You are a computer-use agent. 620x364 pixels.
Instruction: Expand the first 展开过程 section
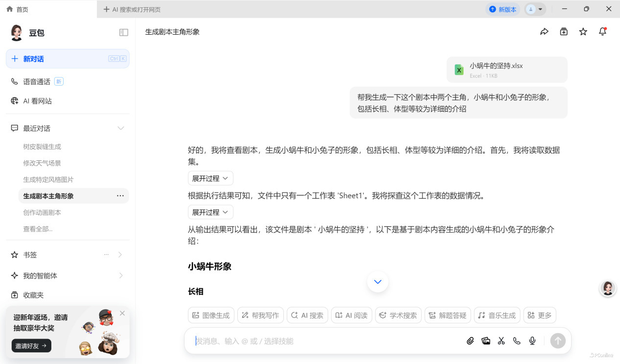pyautogui.click(x=210, y=179)
